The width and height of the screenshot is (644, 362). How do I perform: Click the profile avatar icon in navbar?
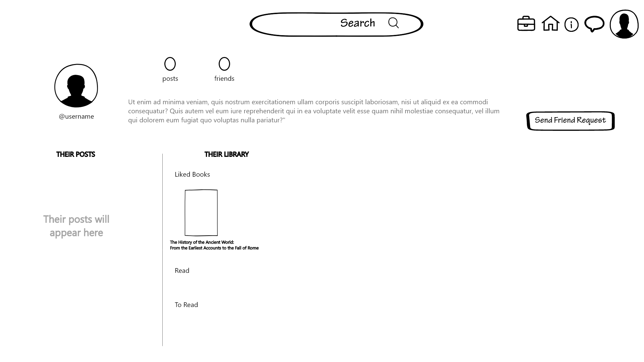tap(624, 24)
